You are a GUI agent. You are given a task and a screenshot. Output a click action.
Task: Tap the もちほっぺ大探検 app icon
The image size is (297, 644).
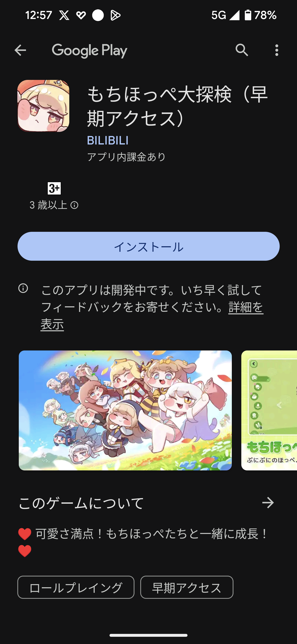click(x=43, y=106)
